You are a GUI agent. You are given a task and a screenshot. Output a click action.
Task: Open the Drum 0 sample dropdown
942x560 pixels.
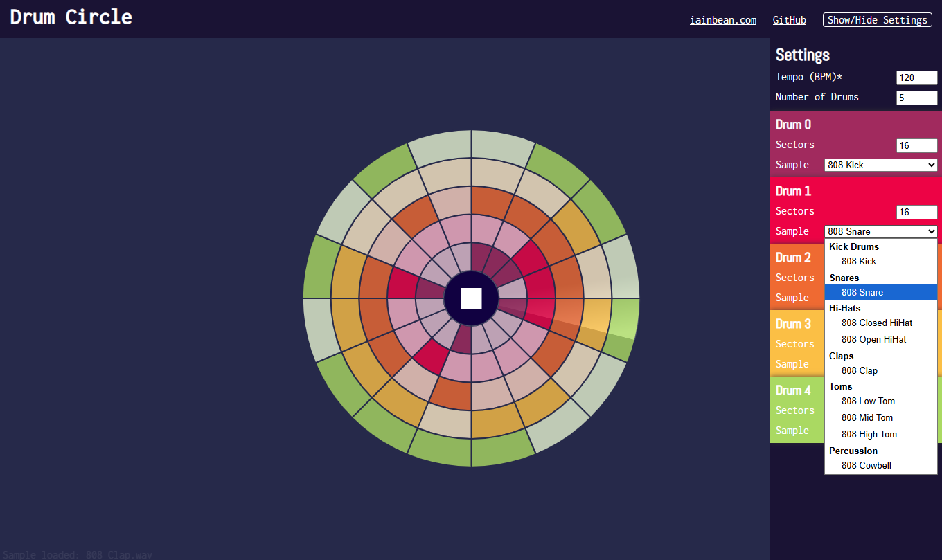tap(880, 165)
